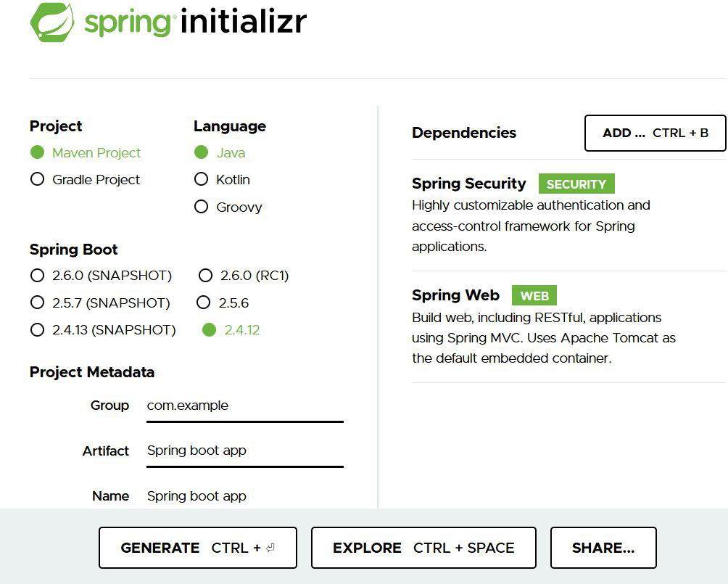Screen dimensions: 728x584
Task: Click the Spring leaf logo icon
Action: click(53, 22)
